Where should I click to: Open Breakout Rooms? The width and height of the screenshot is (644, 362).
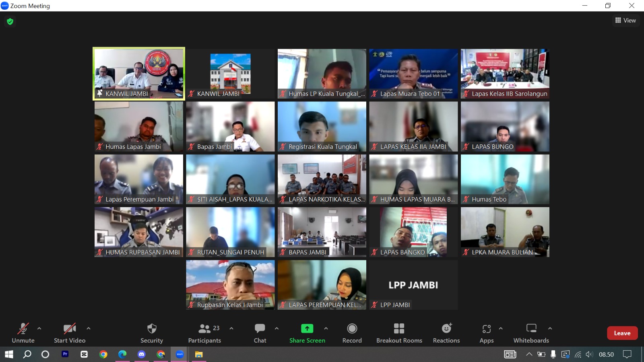click(x=399, y=333)
